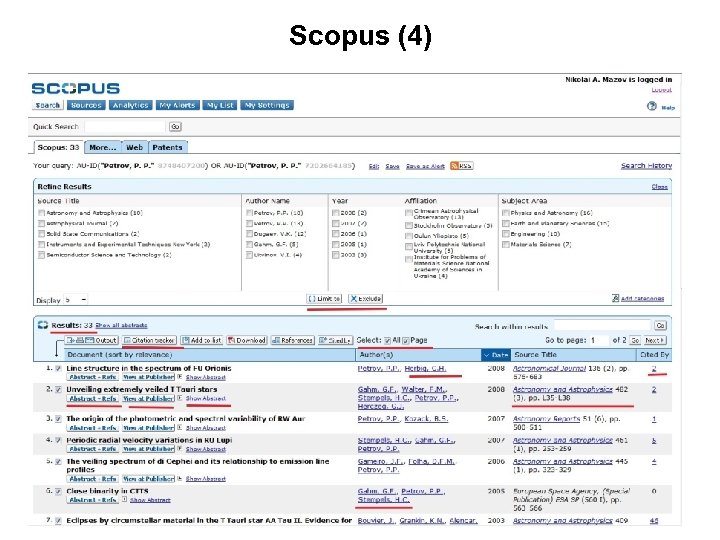Click the Output toolbar button

tap(92, 340)
